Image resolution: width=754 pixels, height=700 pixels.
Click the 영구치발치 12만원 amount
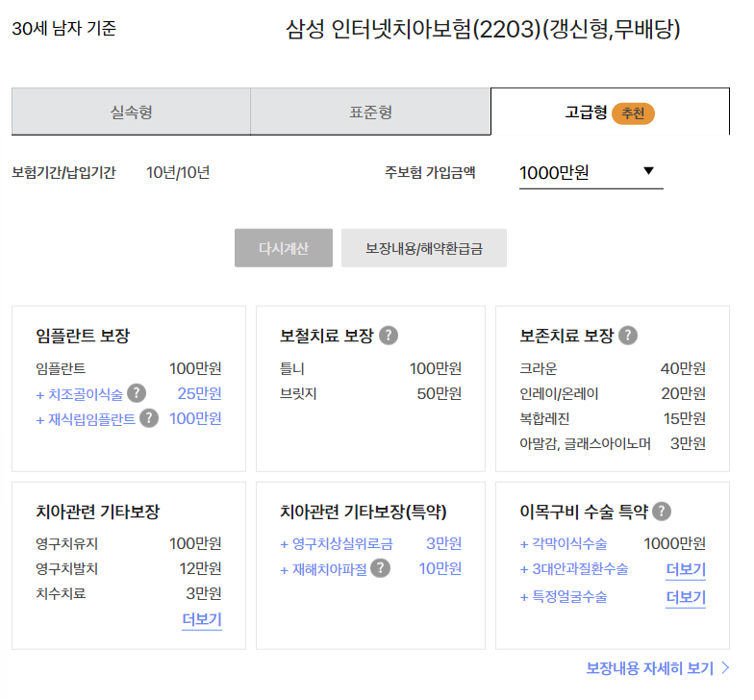click(200, 568)
